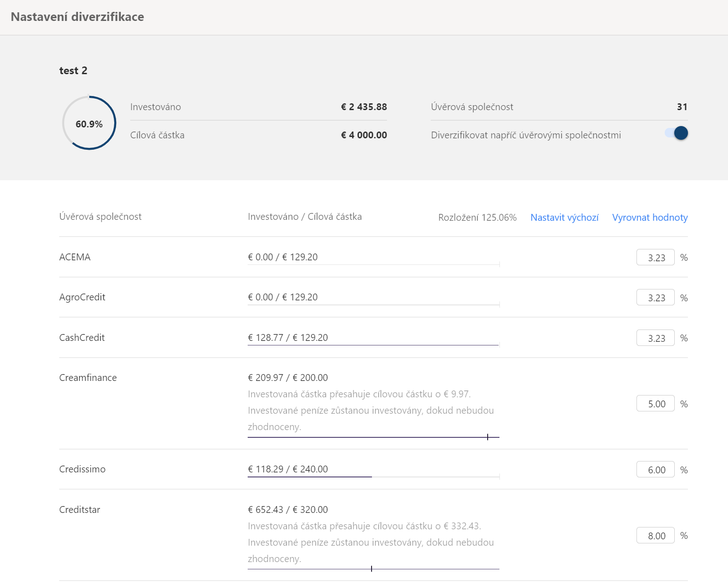The height and width of the screenshot is (588, 728).
Task: Select the Credissimo company name
Action: click(82, 469)
